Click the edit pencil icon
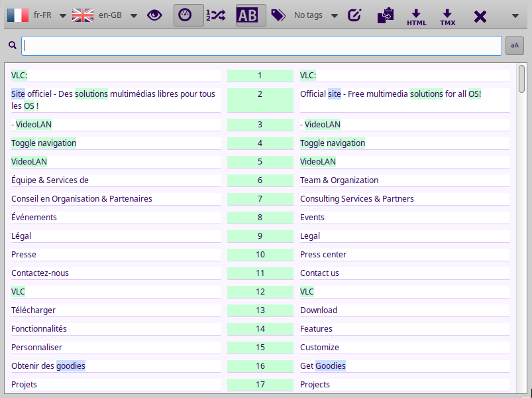 tap(355, 15)
